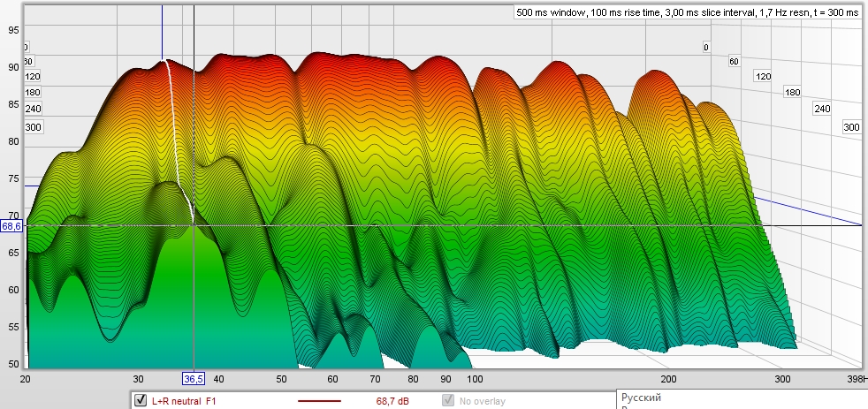Click the 68,6 cursor level label

[x=11, y=226]
